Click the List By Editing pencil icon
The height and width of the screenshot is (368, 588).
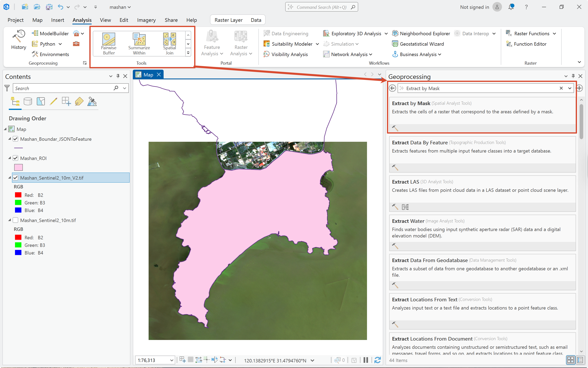pos(53,101)
